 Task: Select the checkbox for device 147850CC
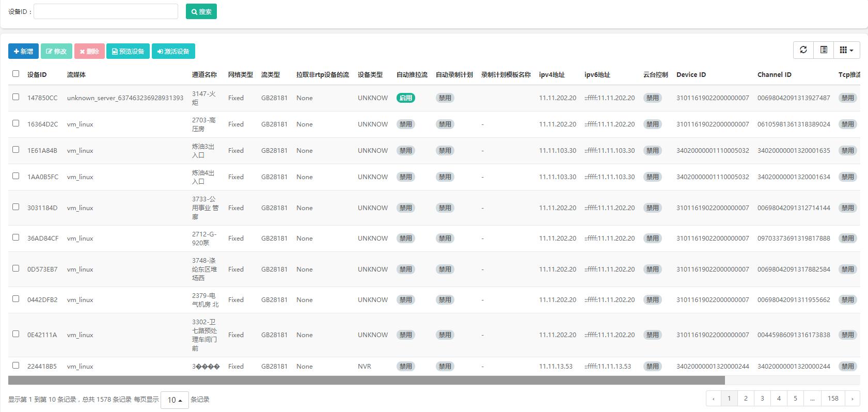15,97
